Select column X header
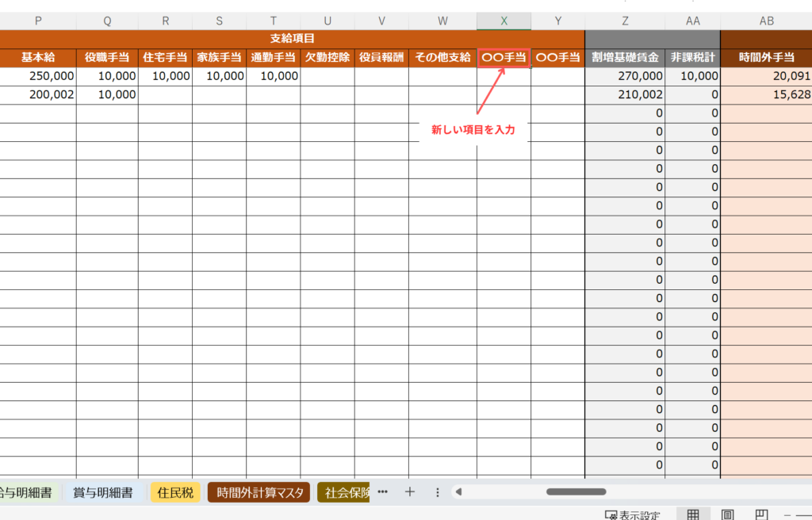812x520 pixels. pyautogui.click(x=504, y=21)
